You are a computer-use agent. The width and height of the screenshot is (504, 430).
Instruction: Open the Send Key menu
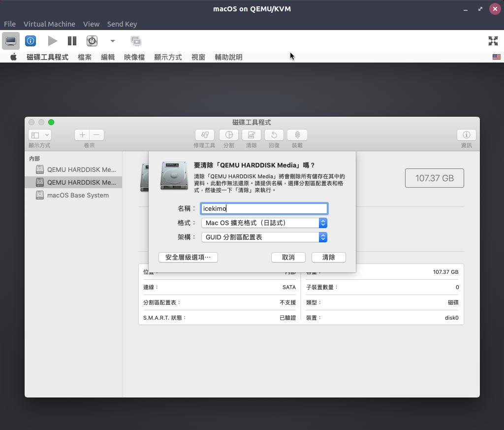click(x=122, y=24)
